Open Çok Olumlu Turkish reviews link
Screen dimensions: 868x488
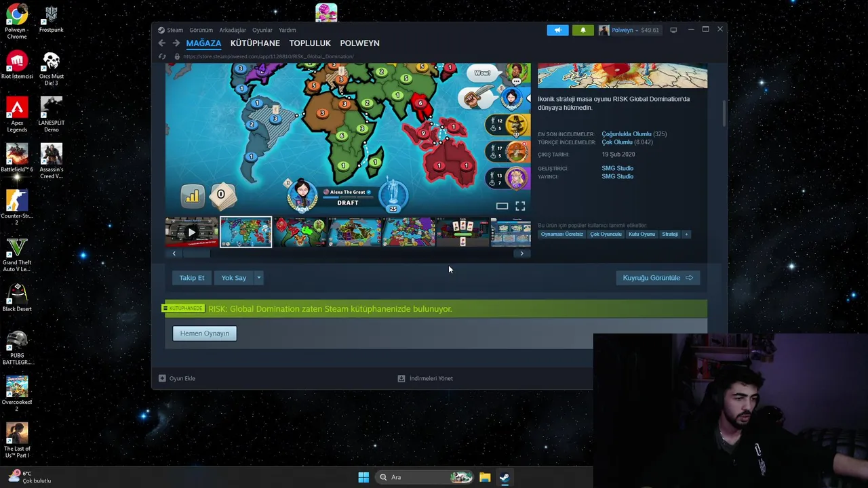click(616, 142)
